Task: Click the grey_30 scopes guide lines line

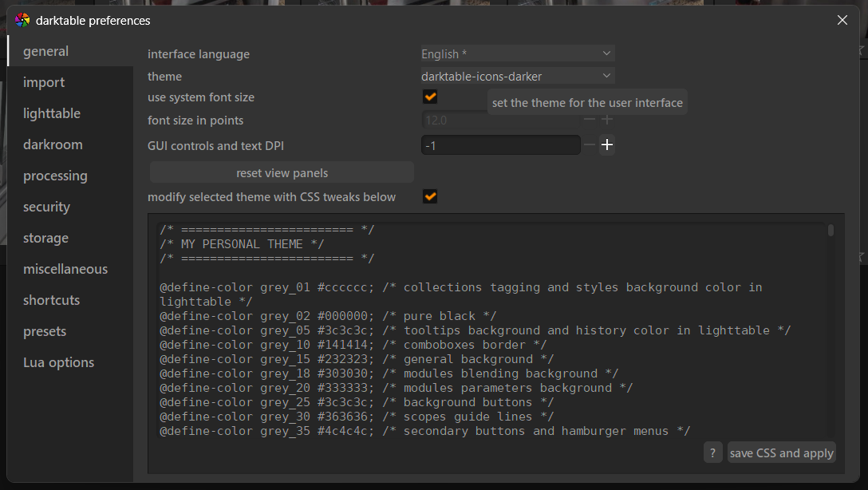Action: (357, 417)
